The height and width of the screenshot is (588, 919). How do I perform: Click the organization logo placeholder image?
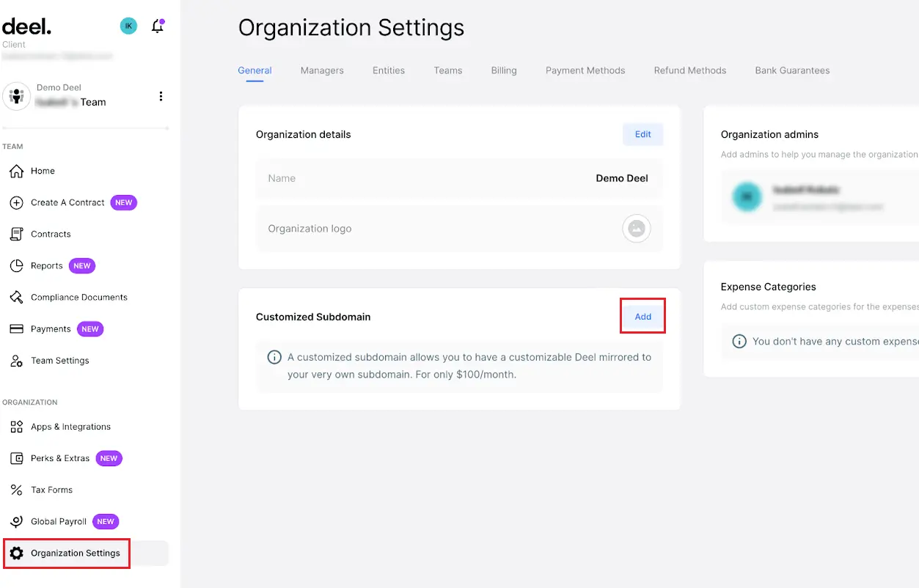coord(637,229)
